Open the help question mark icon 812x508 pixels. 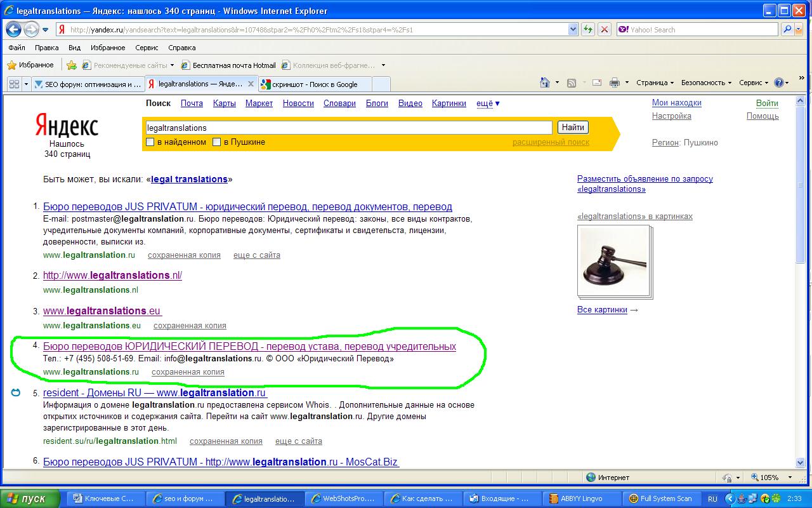[x=779, y=83]
